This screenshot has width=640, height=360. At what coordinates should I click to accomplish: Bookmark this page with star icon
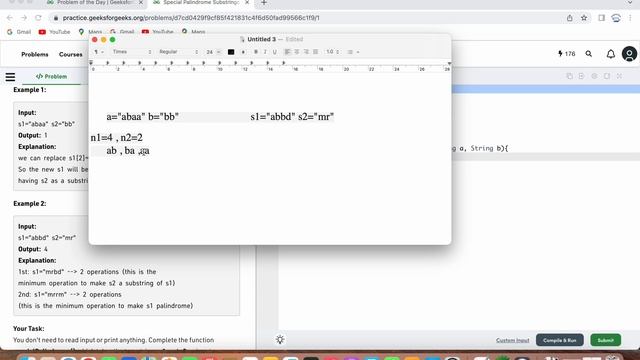pyautogui.click(x=584, y=18)
